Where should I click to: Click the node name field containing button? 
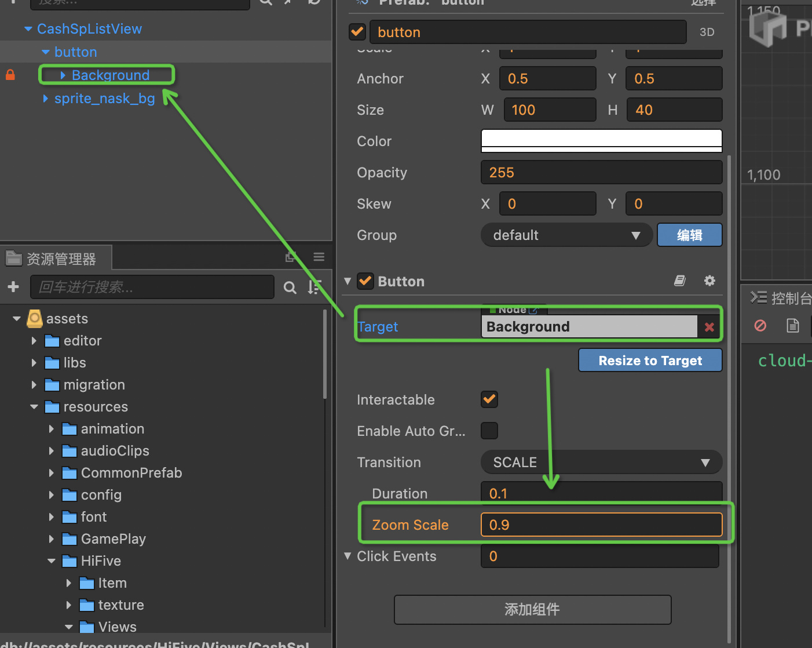(528, 32)
